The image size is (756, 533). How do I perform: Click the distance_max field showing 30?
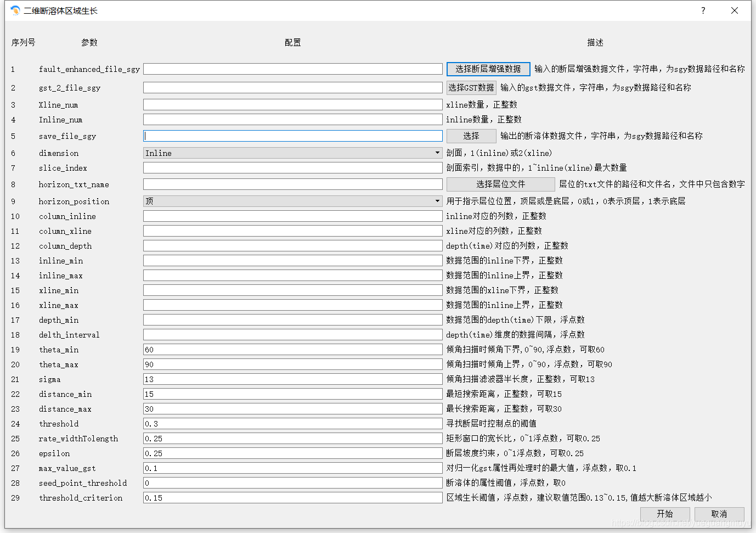point(293,408)
